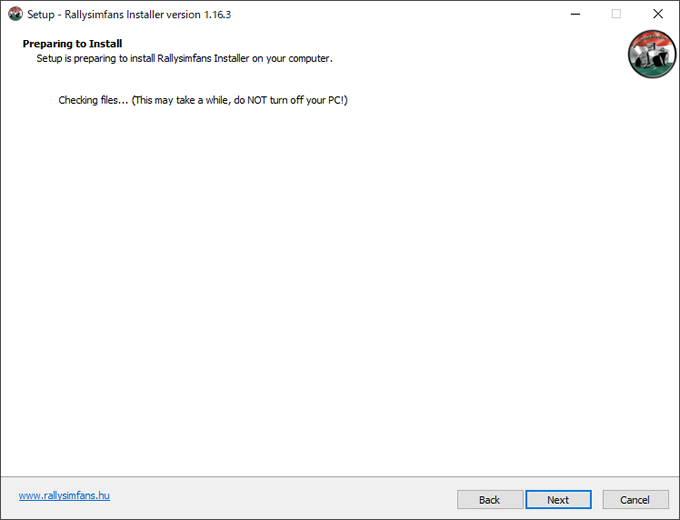
Task: Click the 'Preparing to Install' heading
Action: pyautogui.click(x=72, y=44)
